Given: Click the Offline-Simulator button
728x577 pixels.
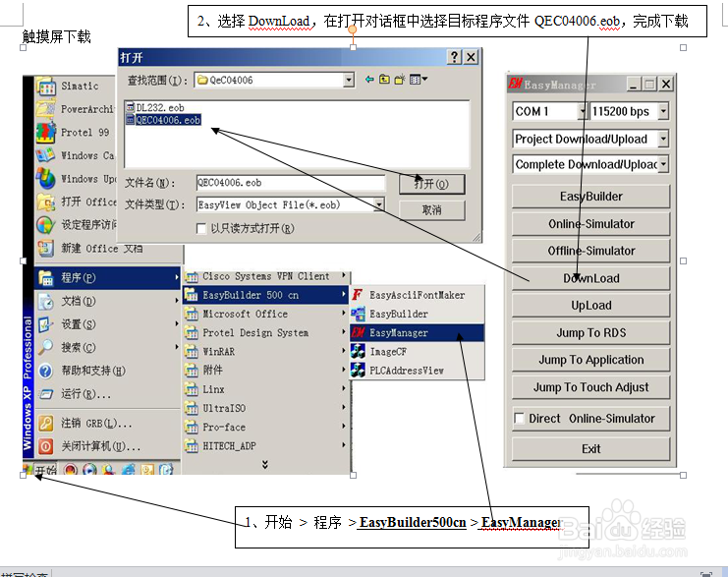Looking at the screenshot, I should tap(591, 251).
